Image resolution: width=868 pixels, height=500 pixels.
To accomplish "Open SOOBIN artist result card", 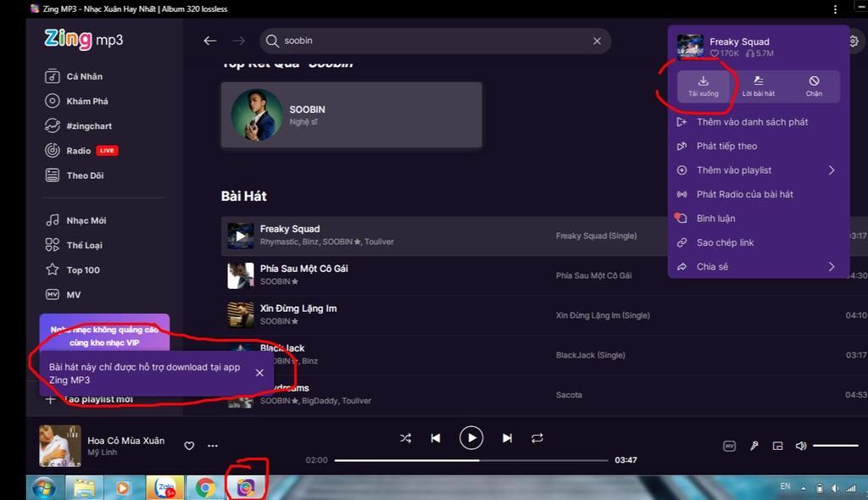I will [x=351, y=115].
